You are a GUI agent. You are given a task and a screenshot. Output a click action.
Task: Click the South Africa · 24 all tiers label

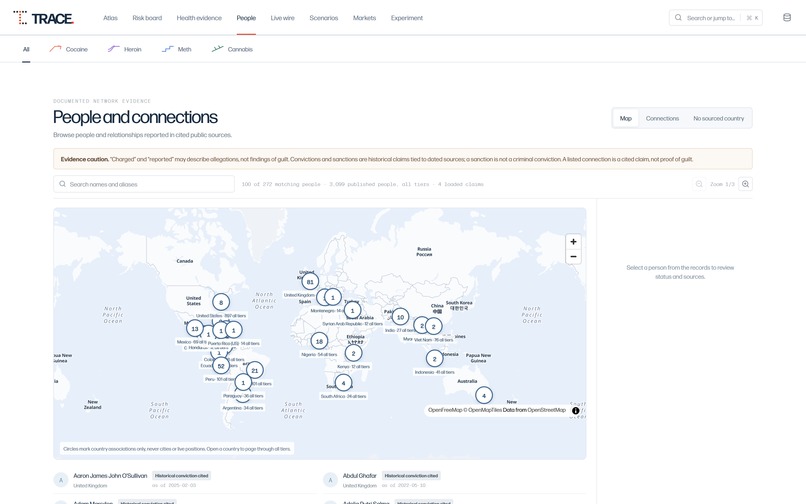tap(343, 396)
